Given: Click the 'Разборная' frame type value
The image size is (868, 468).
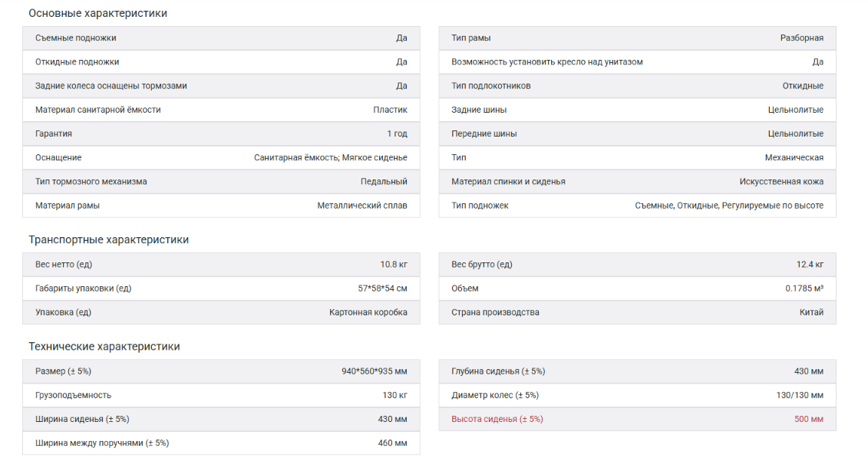Looking at the screenshot, I should coord(802,38).
